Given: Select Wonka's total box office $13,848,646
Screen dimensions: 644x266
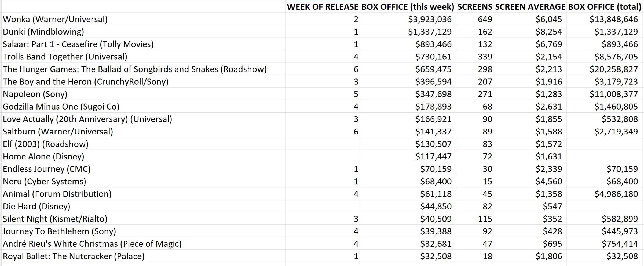Looking at the screenshot, I should [613, 19].
